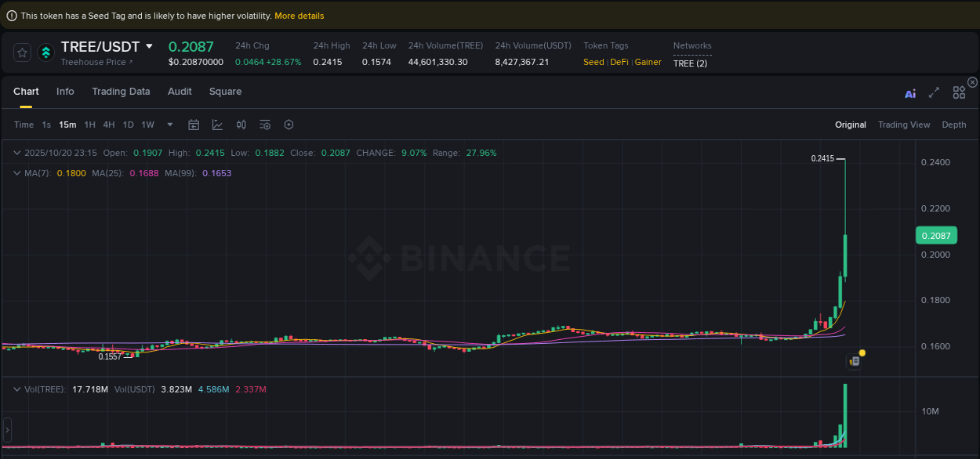Screen dimensions: 980x459
Task: Select the 1D timeframe
Action: 128,125
